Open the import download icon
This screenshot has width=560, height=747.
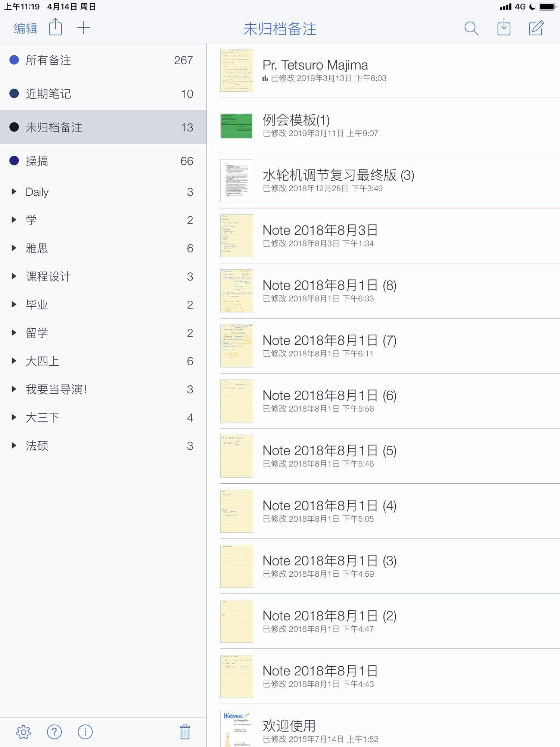coord(504,28)
